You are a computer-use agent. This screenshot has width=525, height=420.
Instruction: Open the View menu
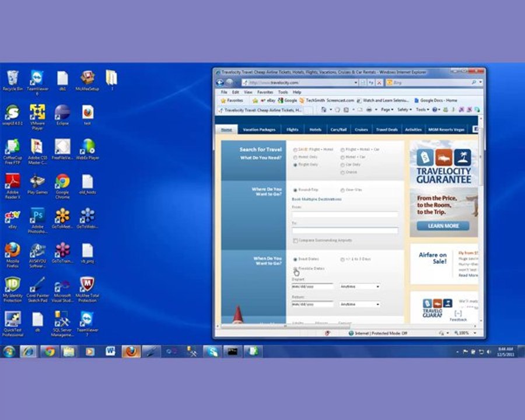(x=248, y=92)
